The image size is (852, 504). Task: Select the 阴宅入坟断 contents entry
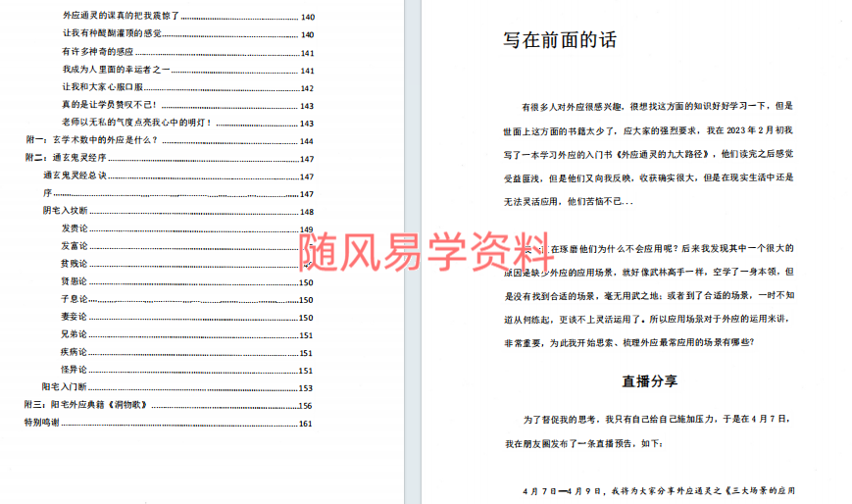[x=65, y=212]
